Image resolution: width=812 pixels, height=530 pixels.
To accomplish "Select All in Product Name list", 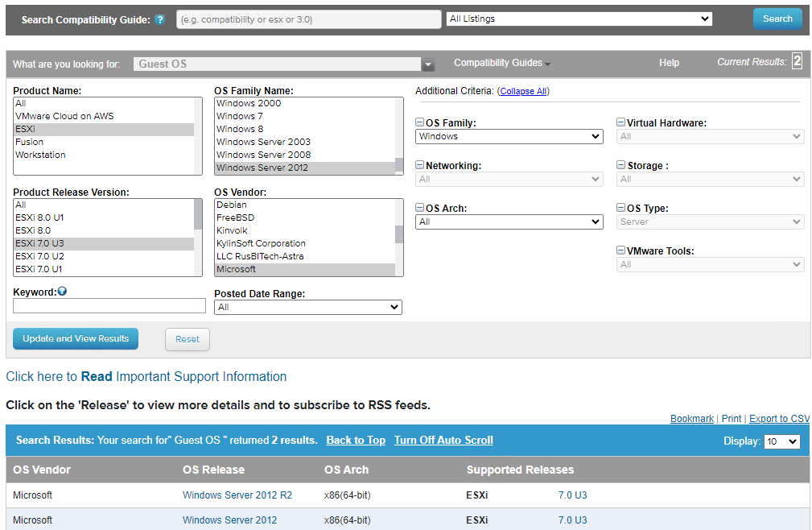I will coord(104,103).
